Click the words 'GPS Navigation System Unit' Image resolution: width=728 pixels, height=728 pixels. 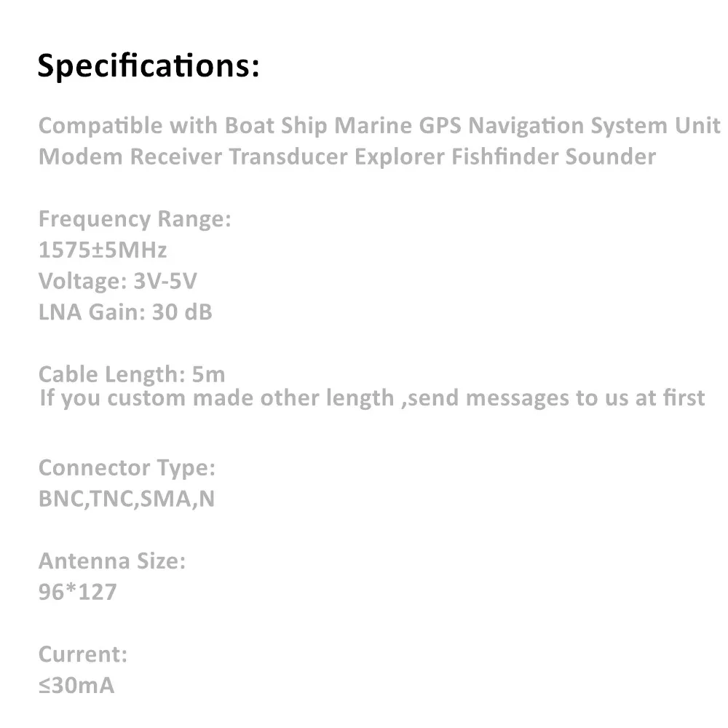[570, 126]
